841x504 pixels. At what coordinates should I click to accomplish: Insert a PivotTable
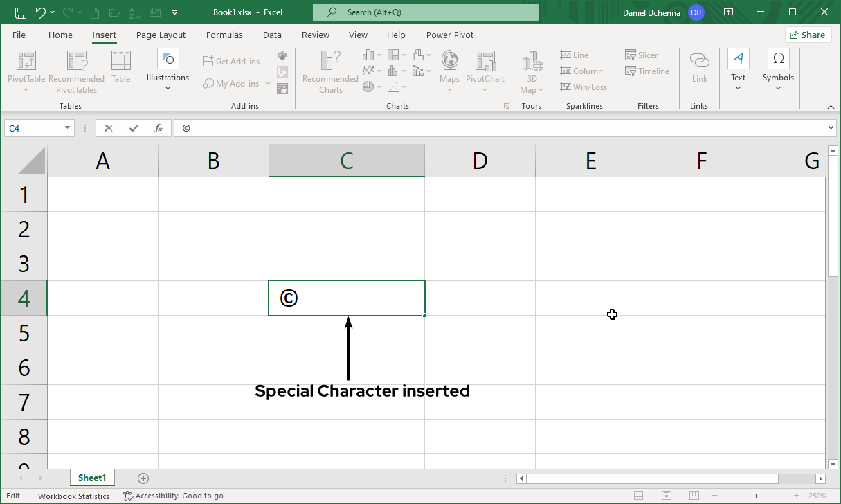click(x=26, y=69)
